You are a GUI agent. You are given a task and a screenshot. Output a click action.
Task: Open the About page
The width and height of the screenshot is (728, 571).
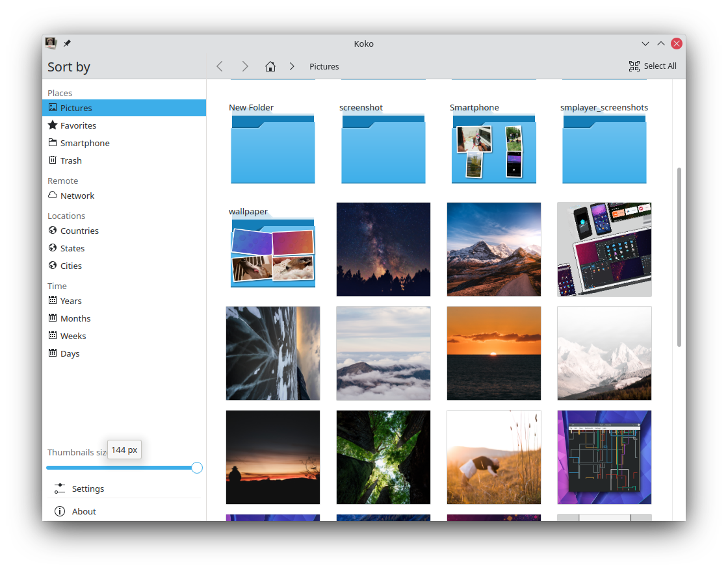click(84, 511)
